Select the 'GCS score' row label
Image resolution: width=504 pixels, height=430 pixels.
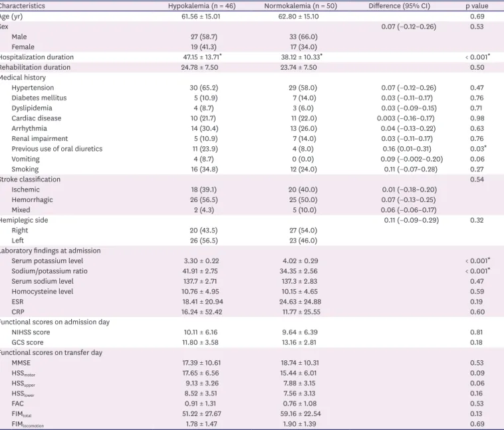coord(27,342)
